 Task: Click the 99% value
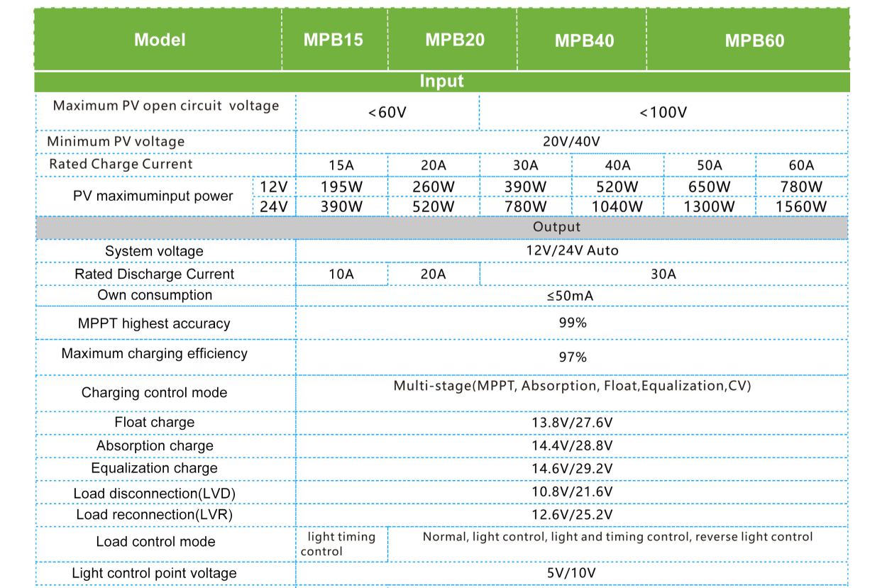[573, 323]
